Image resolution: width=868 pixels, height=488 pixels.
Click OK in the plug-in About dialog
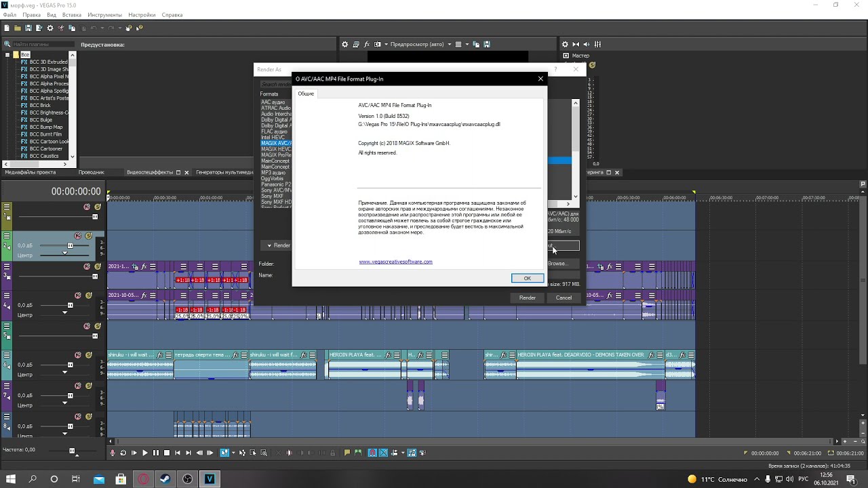[x=527, y=278]
